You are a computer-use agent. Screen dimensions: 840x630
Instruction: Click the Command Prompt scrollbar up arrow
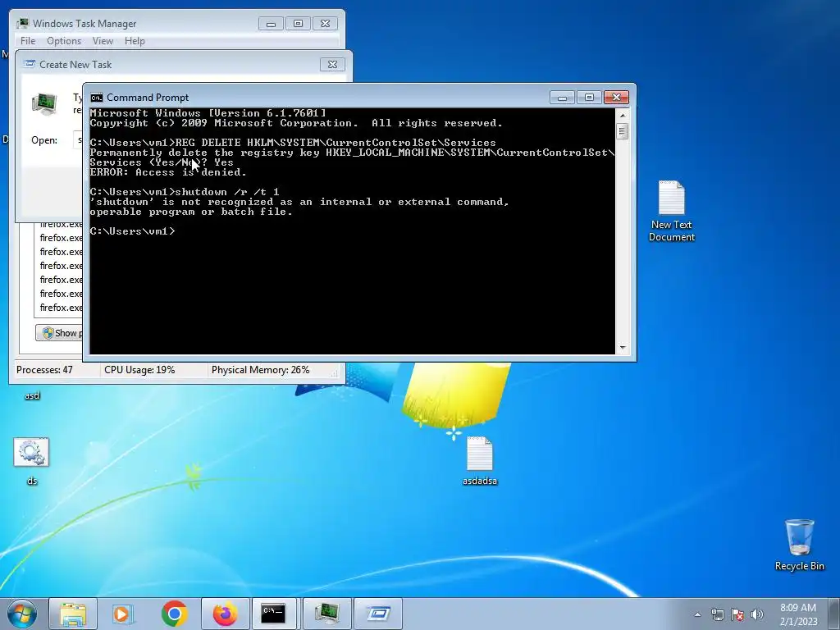click(x=622, y=115)
